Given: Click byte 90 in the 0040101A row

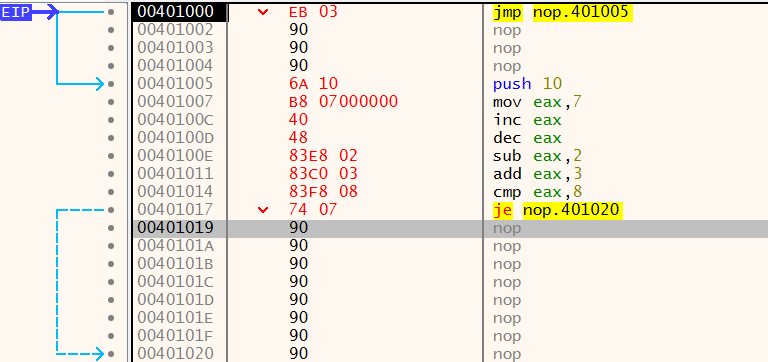Looking at the screenshot, I should 298,245.
